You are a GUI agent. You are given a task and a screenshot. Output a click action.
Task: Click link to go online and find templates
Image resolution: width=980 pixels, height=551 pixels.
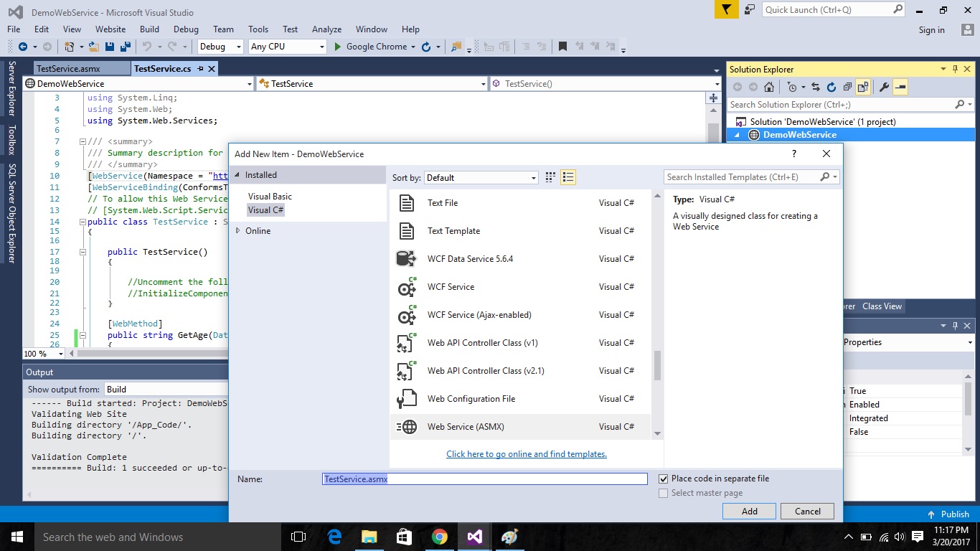pos(526,453)
